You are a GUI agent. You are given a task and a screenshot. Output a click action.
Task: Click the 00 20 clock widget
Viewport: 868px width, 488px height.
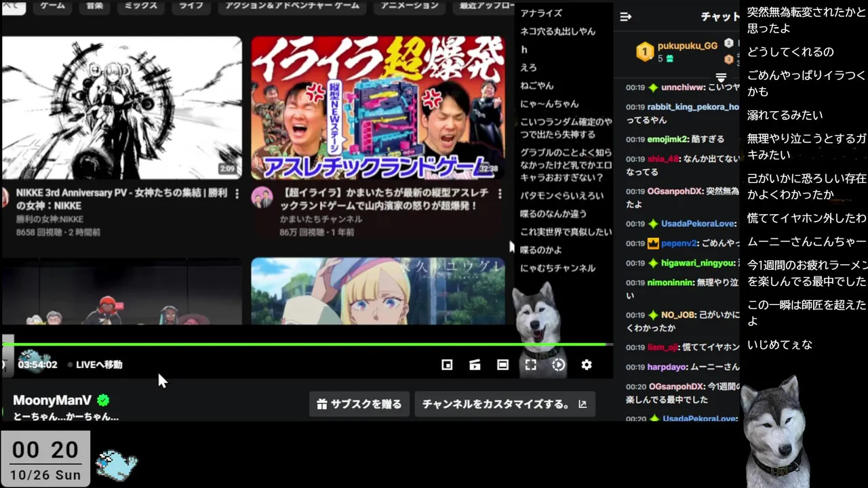click(45, 459)
